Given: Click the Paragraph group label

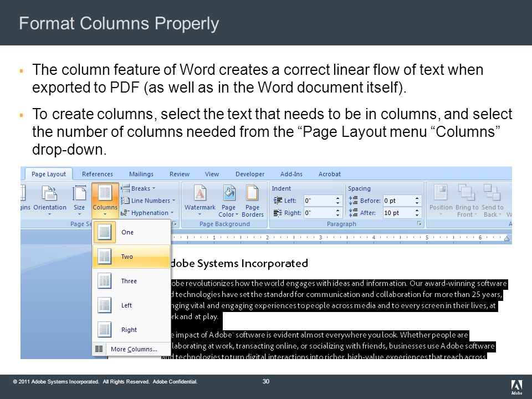Looking at the screenshot, I should coord(341,224).
